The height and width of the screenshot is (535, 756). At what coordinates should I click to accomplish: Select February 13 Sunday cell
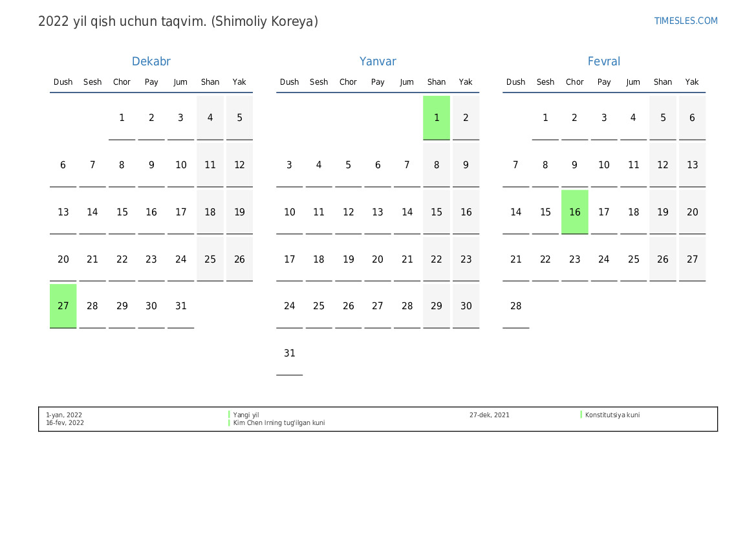(x=693, y=165)
